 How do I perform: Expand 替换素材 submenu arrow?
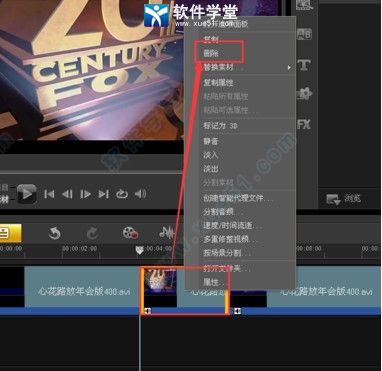pyautogui.click(x=289, y=68)
